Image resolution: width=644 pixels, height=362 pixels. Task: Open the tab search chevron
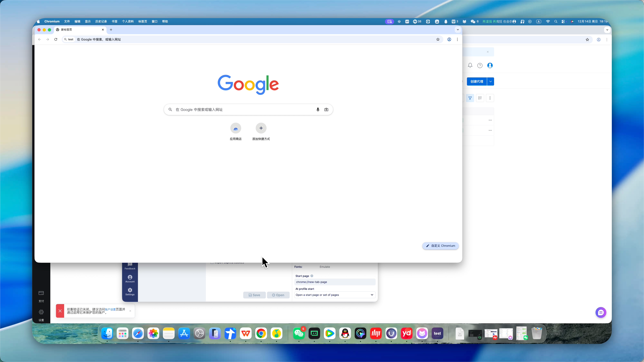pos(458,30)
